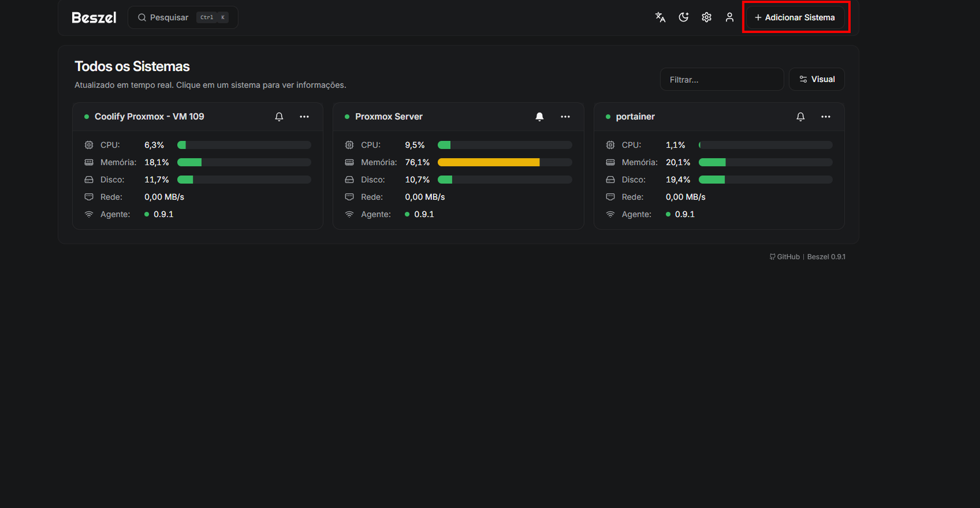Open the Proxmox Server system
The height and width of the screenshot is (508, 980).
(x=388, y=117)
